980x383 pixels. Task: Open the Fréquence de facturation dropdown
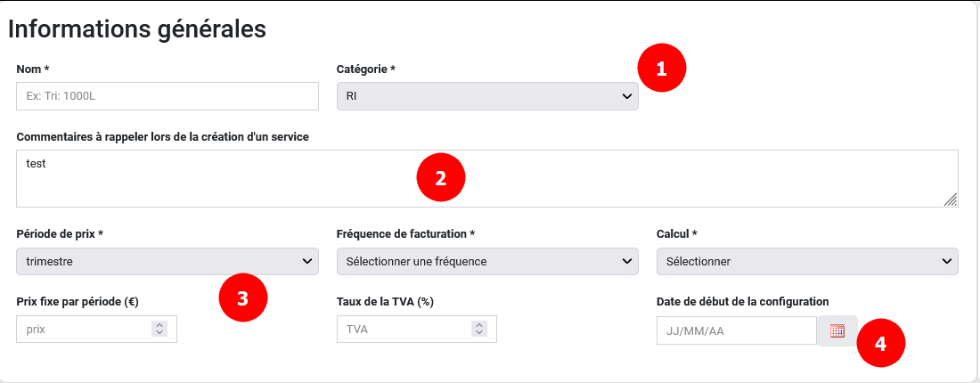[x=487, y=261]
